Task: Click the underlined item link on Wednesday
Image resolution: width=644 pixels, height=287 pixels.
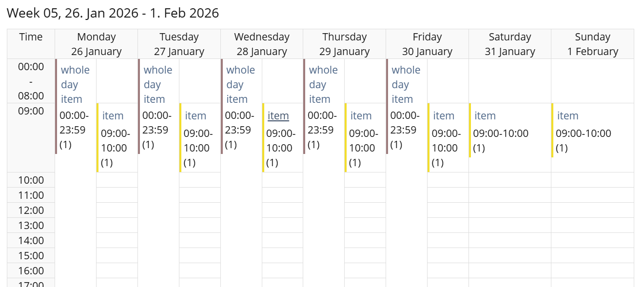Action: point(278,116)
